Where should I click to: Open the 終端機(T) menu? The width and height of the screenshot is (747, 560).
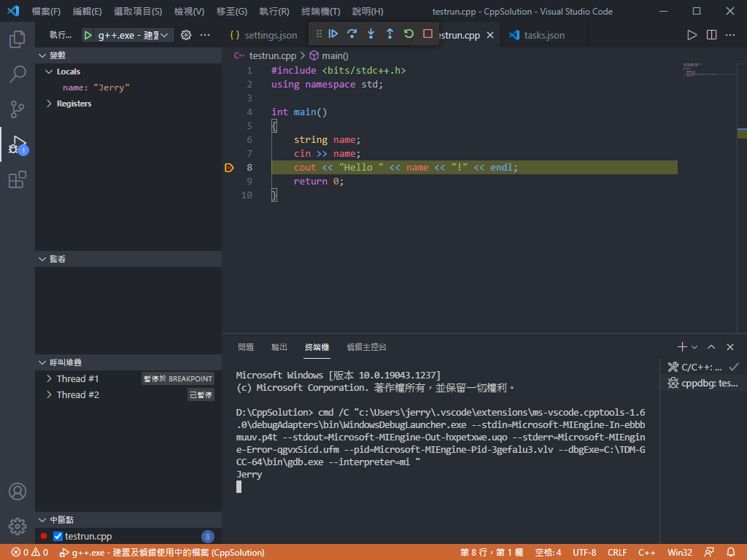tap(321, 12)
